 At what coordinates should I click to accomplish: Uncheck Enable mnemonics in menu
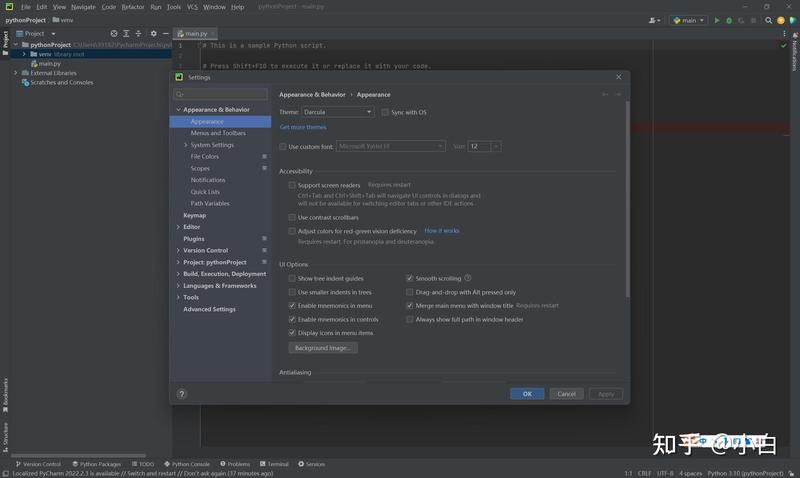[x=292, y=306]
